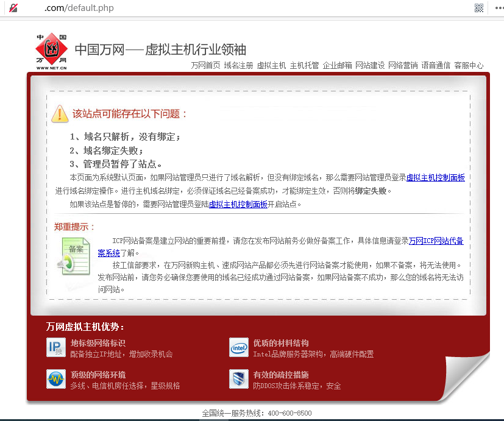Click the text 防DDOS攻击体系稳定,安全
Viewport: 504px width, 421px height.
coord(297,386)
